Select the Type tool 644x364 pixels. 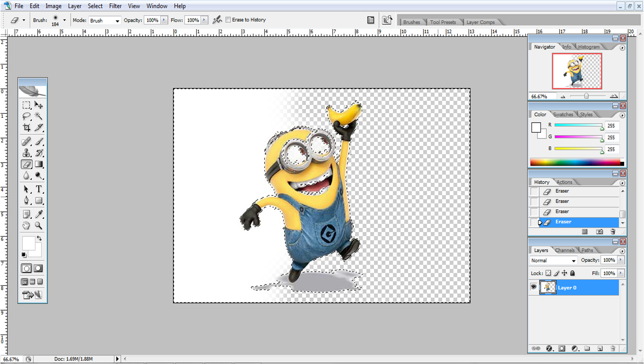coord(39,189)
